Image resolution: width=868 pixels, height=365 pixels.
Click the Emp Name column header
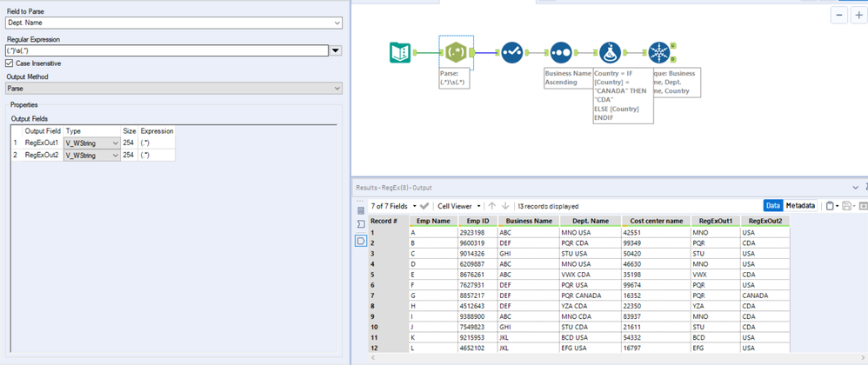coord(433,221)
